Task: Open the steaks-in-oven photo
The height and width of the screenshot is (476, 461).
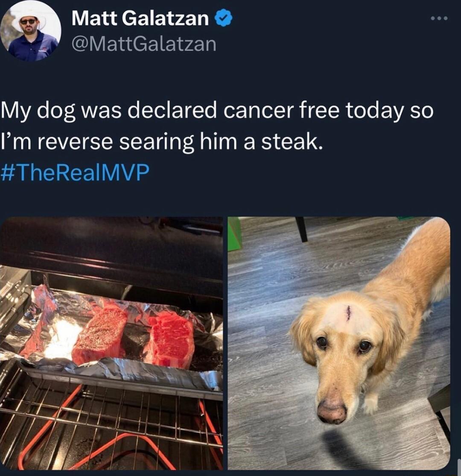Action: coord(111,343)
